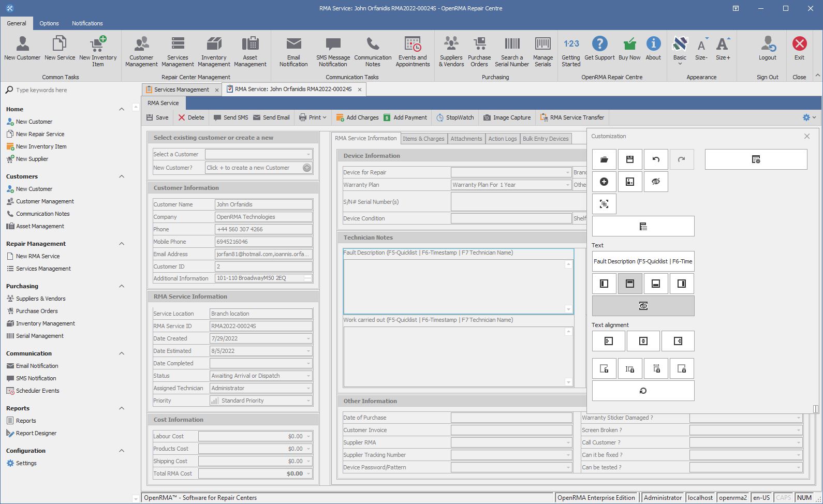The height and width of the screenshot is (504, 823).
Task: Switch to the Services Management document tab
Action: pyautogui.click(x=181, y=90)
